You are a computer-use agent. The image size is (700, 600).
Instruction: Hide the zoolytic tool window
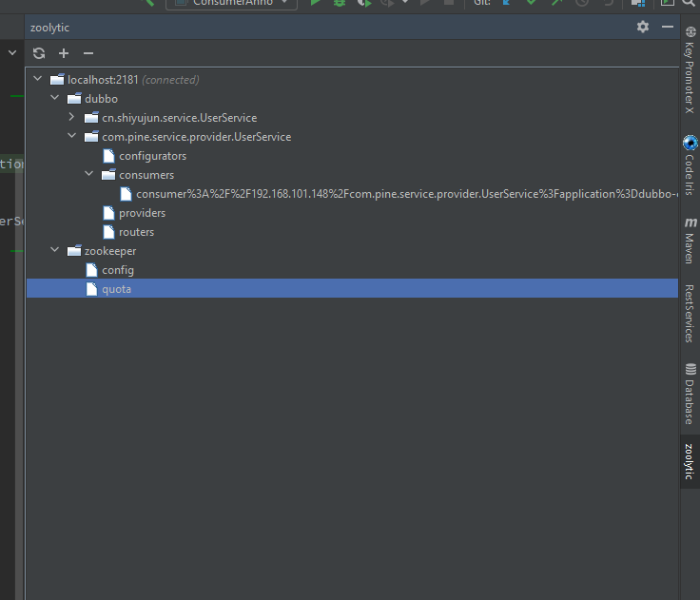coord(668,27)
